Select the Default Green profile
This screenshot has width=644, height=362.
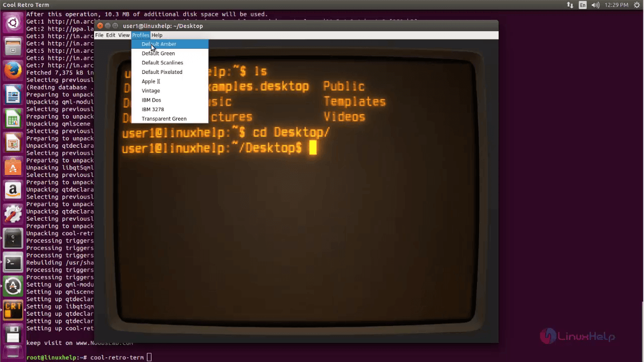(x=170, y=53)
